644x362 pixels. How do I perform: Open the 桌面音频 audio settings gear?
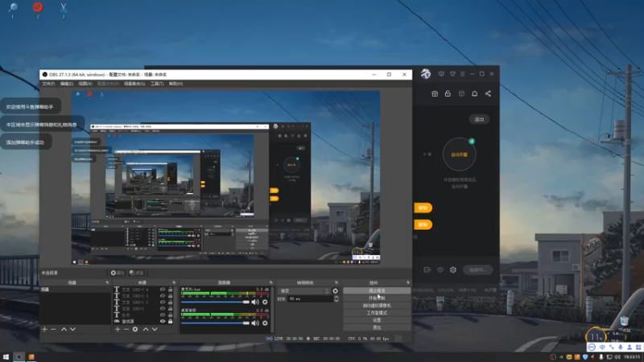click(x=265, y=323)
